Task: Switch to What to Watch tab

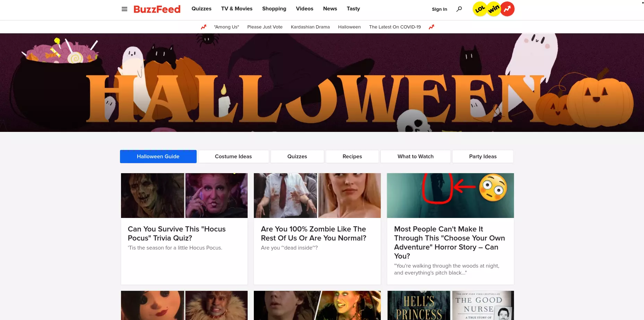Action: [x=415, y=157]
